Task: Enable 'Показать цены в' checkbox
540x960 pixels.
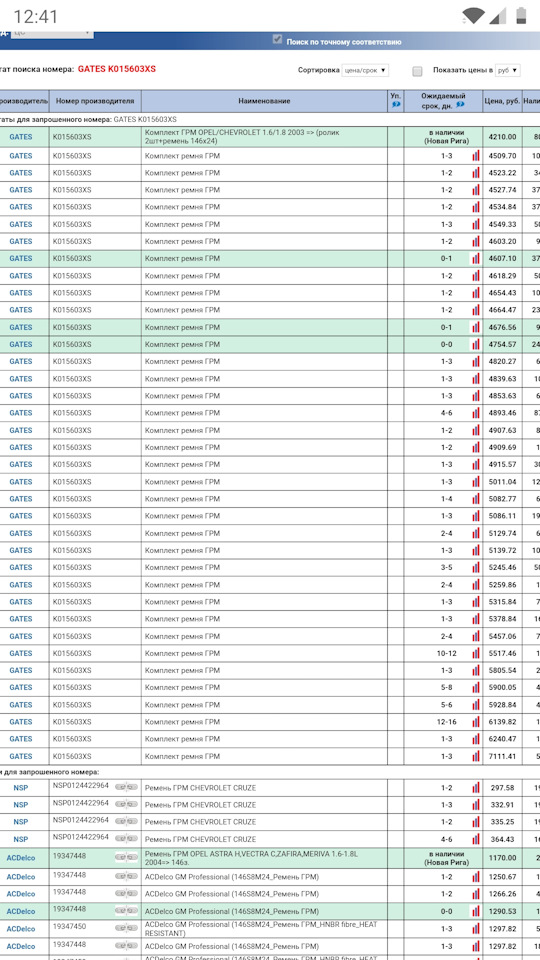Action: [418, 71]
